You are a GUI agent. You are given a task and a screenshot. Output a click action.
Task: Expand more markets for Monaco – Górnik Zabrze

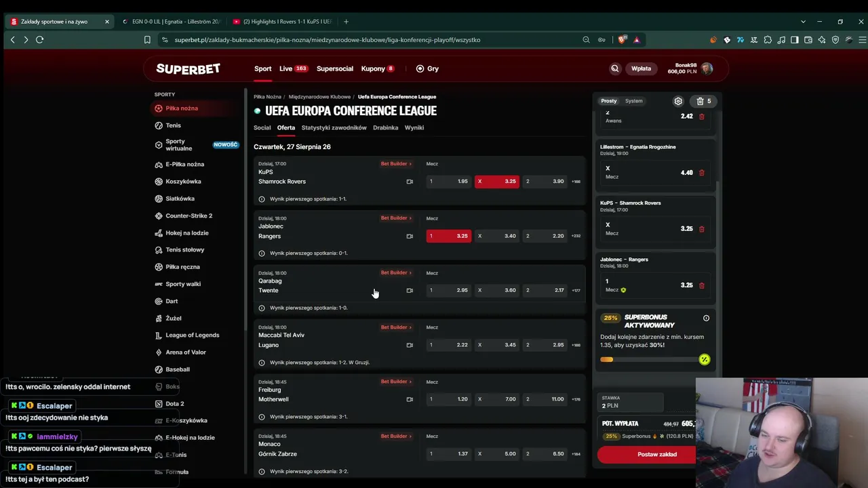[x=576, y=453]
